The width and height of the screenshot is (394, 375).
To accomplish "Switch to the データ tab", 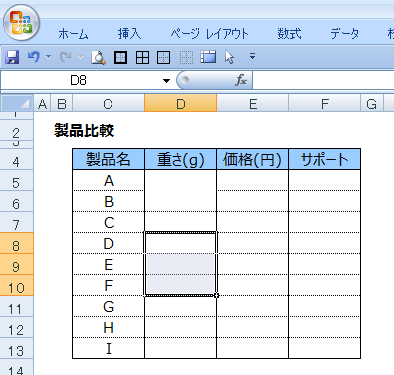I will pyautogui.click(x=345, y=34).
